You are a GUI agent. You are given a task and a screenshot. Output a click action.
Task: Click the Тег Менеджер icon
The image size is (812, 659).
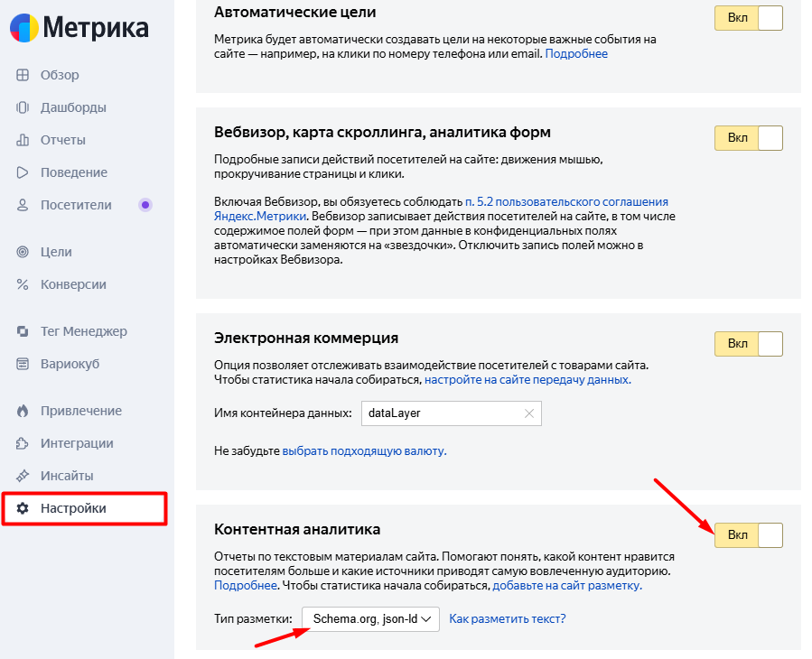(23, 331)
